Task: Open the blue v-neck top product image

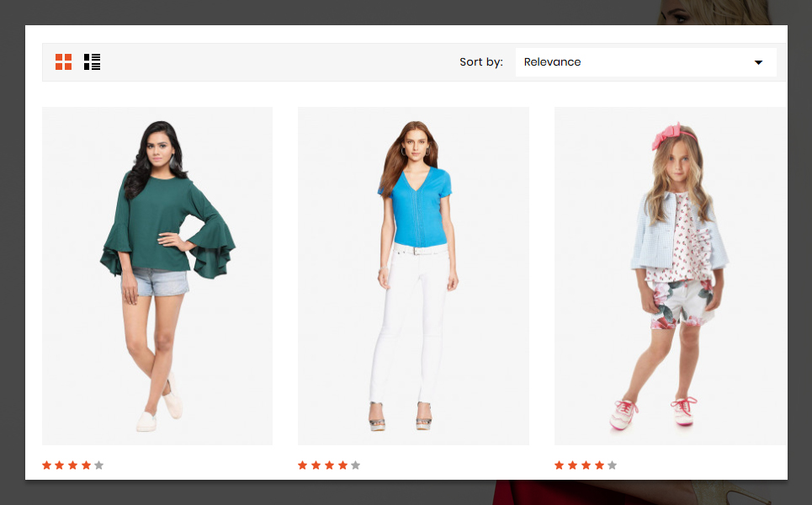Action: (x=413, y=275)
